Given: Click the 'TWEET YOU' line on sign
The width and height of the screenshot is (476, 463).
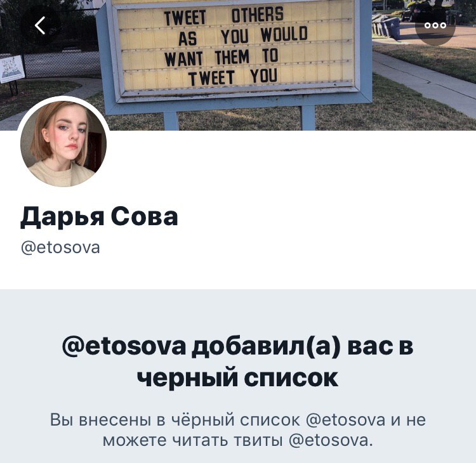Looking at the screenshot, I should pos(232,77).
